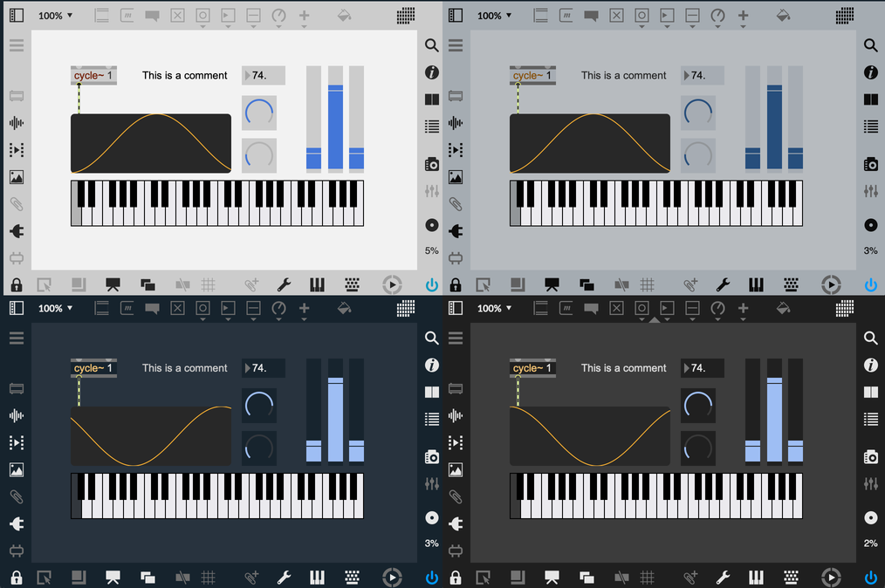Click the tallest blue slider in the white patcher
Viewport: 885px width, 588px height.
click(335, 120)
